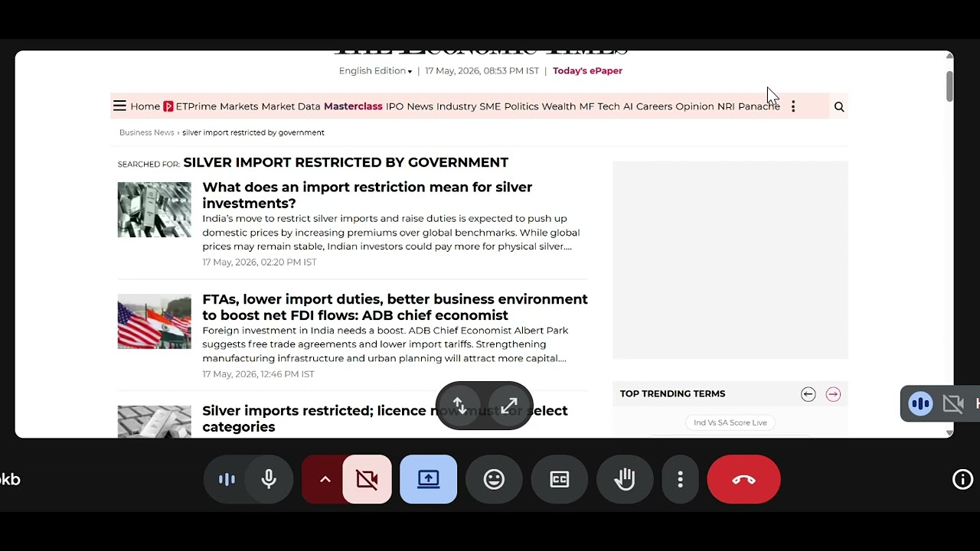Open the Market Data section
Screen dimensions: 980x551
point(291,106)
